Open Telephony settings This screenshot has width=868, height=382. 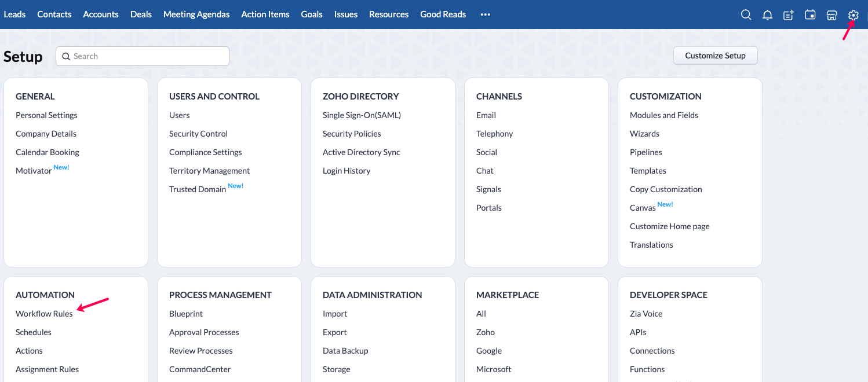(495, 134)
